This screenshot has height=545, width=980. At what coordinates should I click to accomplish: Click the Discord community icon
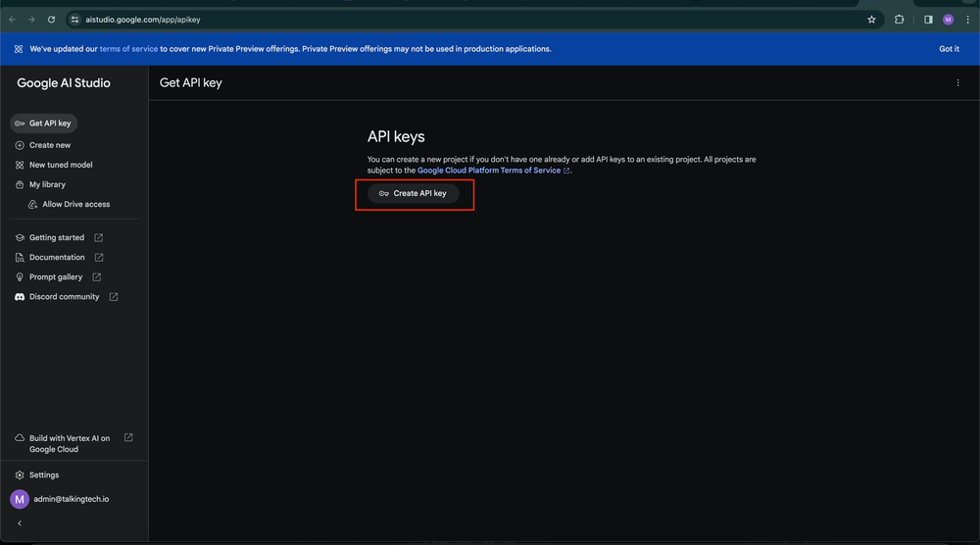coord(20,297)
